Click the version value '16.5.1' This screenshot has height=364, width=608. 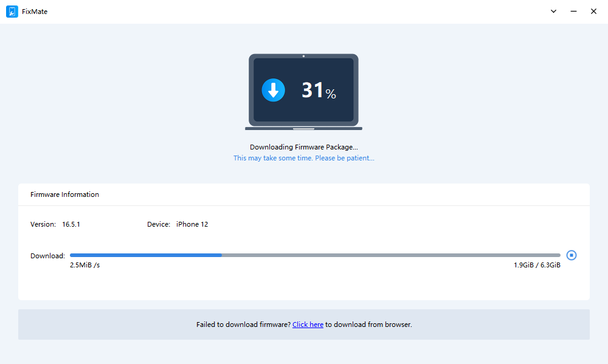tap(71, 224)
